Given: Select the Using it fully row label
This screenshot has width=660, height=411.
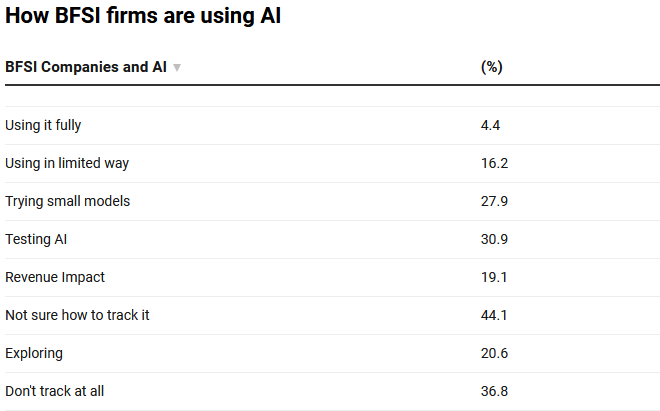Looking at the screenshot, I should click(x=43, y=125).
